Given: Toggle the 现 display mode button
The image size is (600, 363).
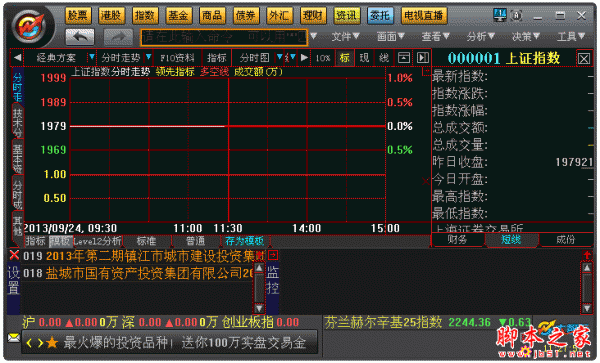Looking at the screenshot, I should pyautogui.click(x=364, y=58).
